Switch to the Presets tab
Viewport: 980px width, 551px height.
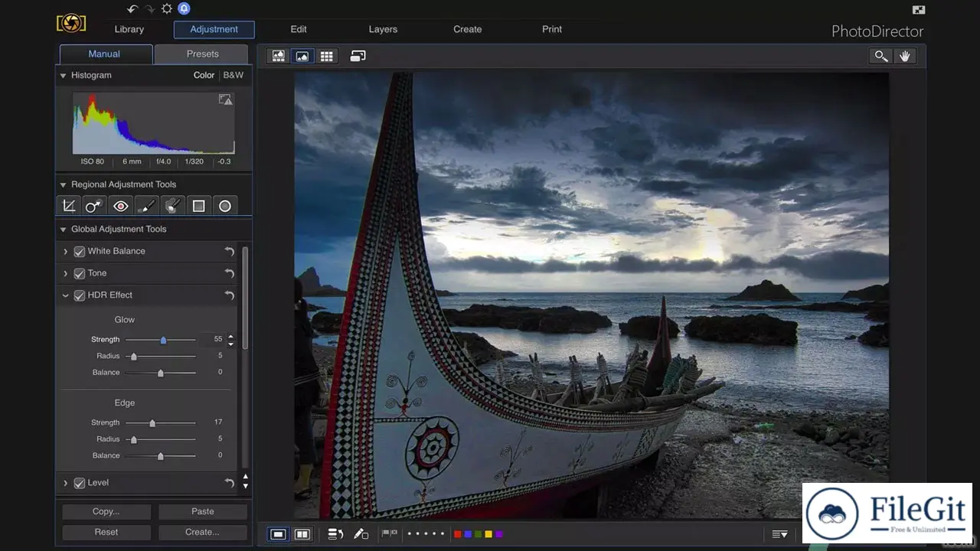202,54
